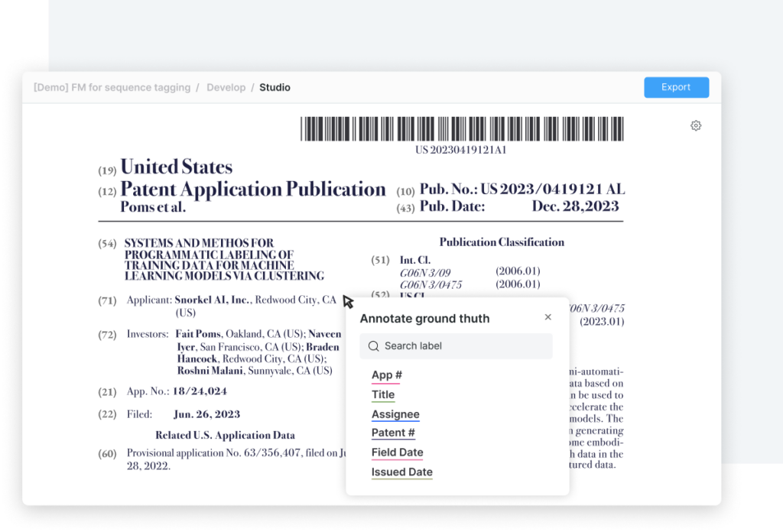This screenshot has width=783, height=532.
Task: Click Related U.S. Application Data heading
Action: click(x=226, y=435)
